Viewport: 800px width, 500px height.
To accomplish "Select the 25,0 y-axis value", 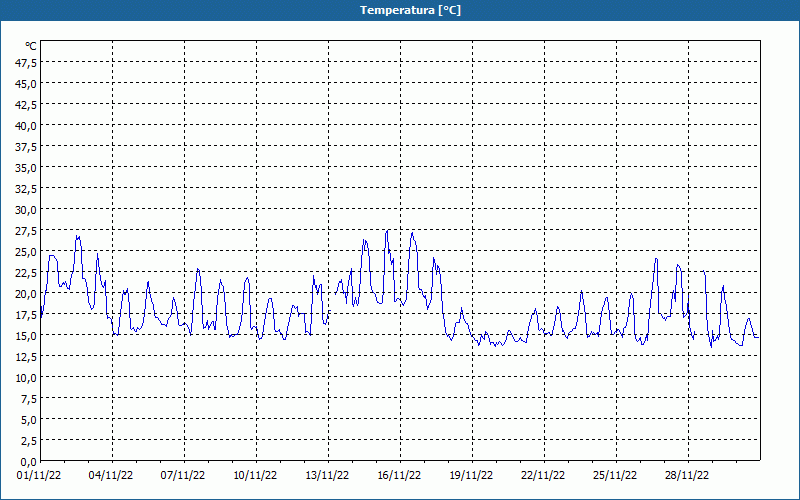I will tap(26, 252).
